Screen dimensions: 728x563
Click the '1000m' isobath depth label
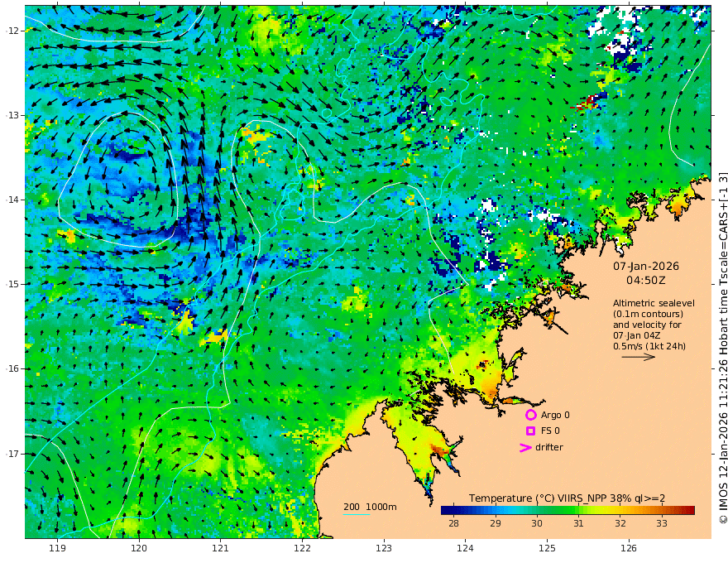381,507
